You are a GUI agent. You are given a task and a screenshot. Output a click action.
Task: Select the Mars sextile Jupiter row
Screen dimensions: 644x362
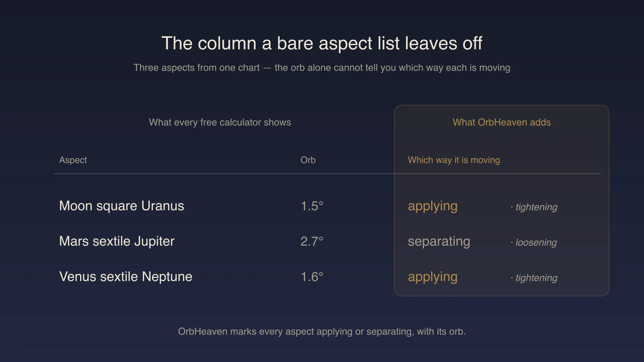[x=327, y=241]
